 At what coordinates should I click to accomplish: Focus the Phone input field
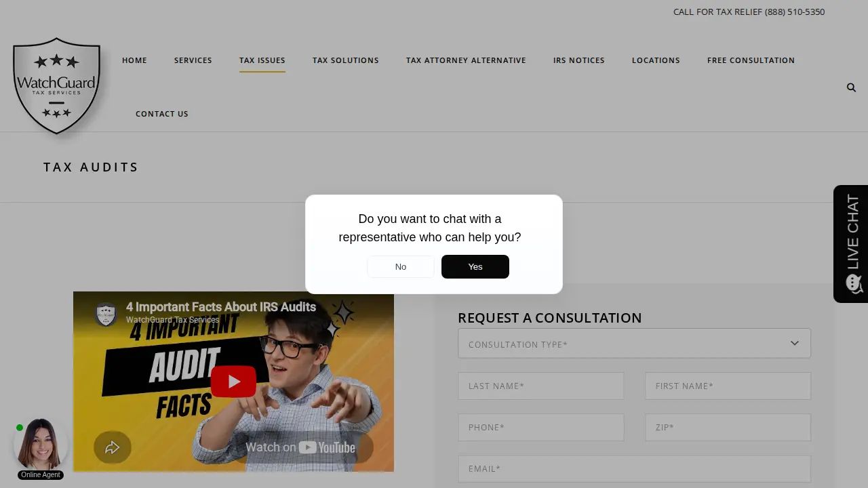click(x=541, y=427)
